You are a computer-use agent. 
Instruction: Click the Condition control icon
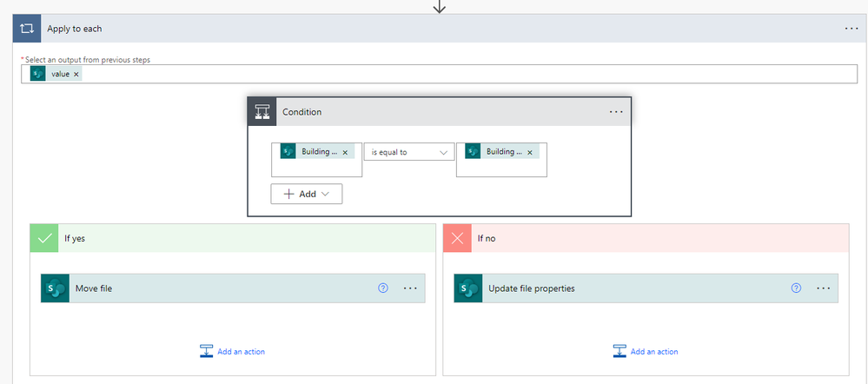coord(262,112)
